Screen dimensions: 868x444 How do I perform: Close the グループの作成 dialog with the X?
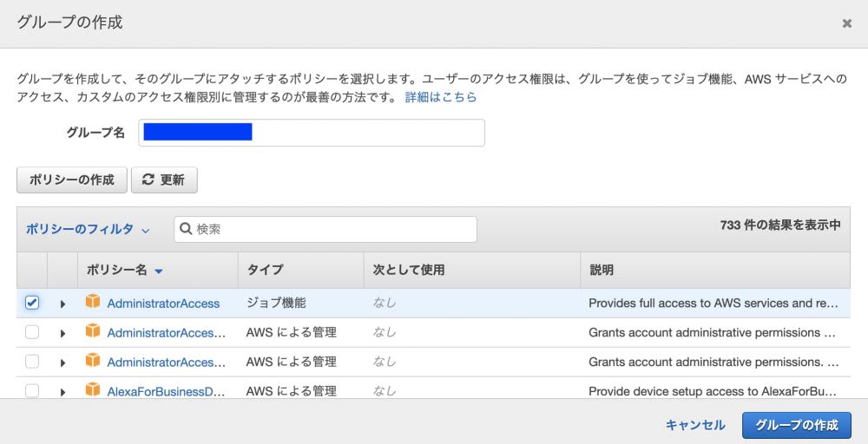click(846, 23)
